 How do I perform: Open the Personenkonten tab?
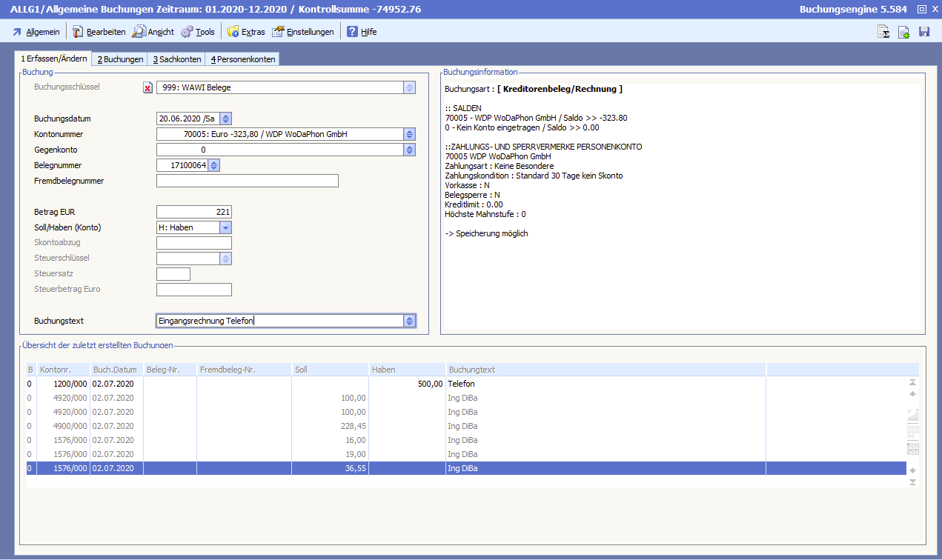click(x=242, y=59)
